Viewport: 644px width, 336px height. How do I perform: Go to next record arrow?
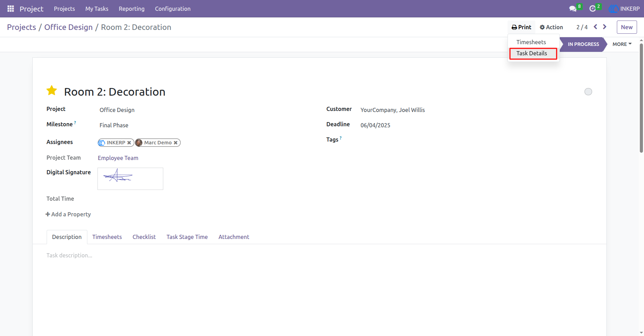[x=605, y=27]
